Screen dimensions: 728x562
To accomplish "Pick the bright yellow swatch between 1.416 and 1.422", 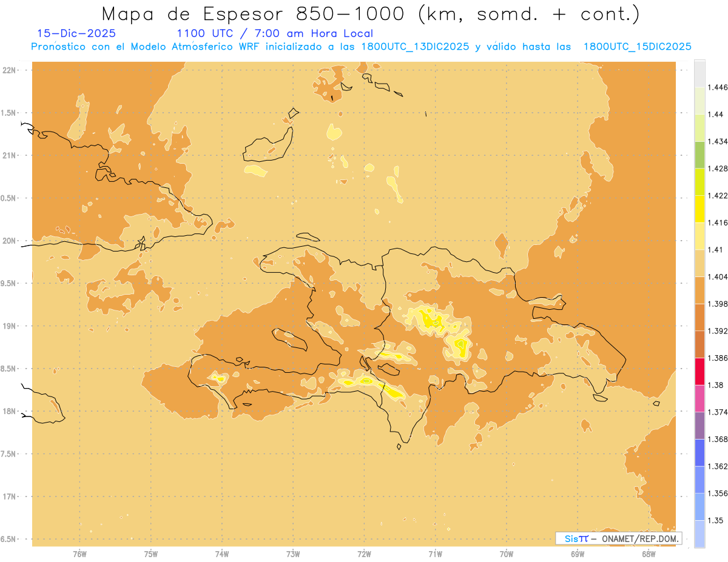I will coord(699,209).
